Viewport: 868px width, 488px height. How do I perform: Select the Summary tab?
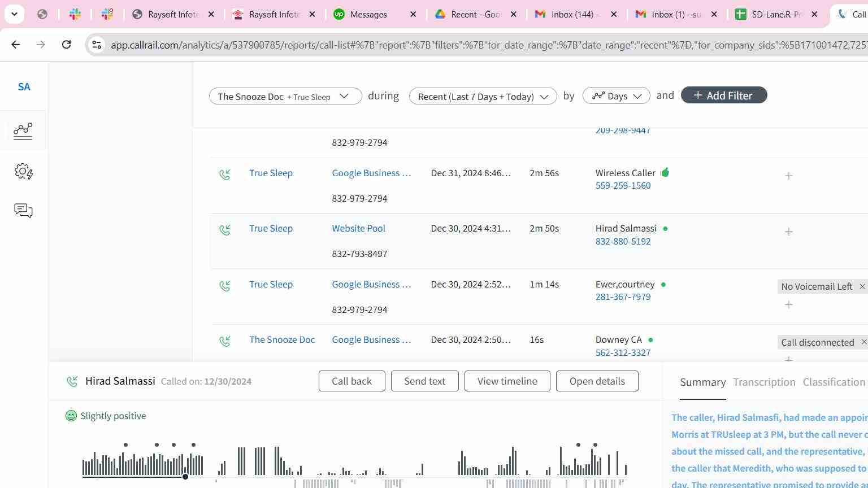(x=702, y=382)
